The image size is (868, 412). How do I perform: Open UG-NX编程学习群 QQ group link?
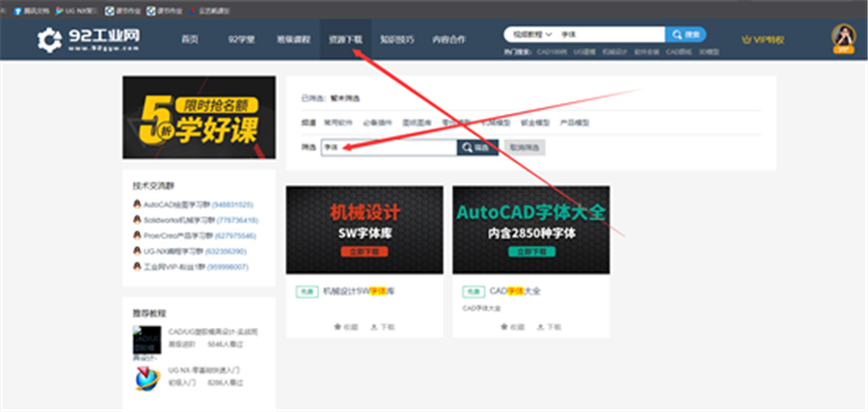point(196,251)
